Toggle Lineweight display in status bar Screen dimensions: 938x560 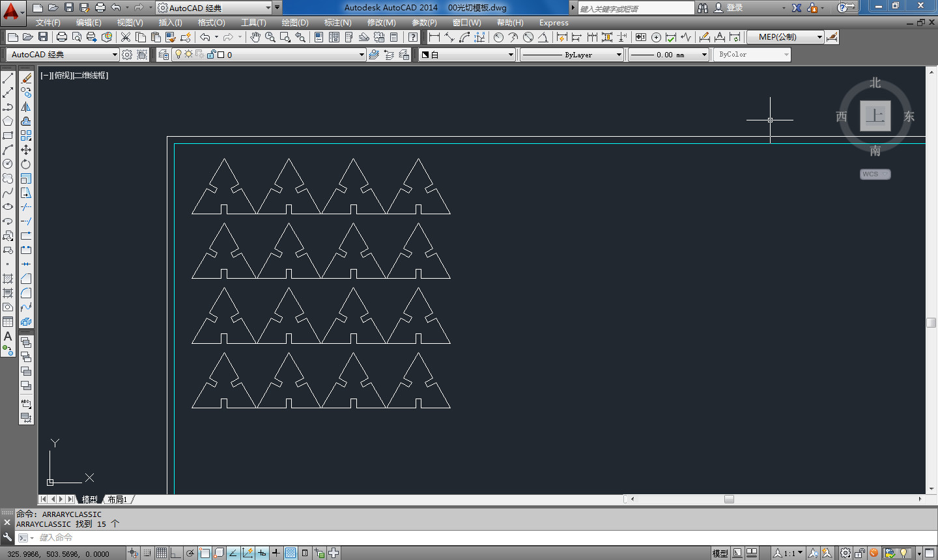pos(276,553)
